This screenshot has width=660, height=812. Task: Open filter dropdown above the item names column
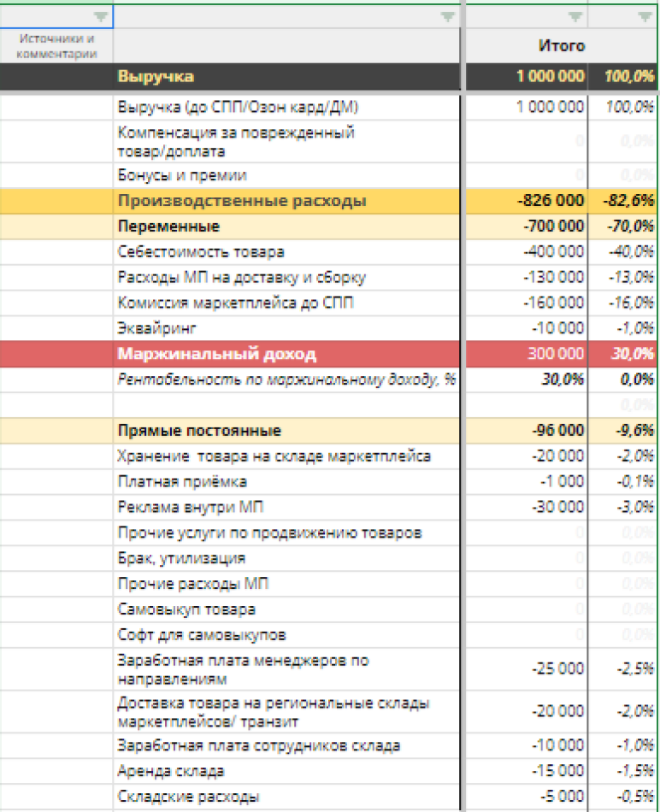[447, 17]
